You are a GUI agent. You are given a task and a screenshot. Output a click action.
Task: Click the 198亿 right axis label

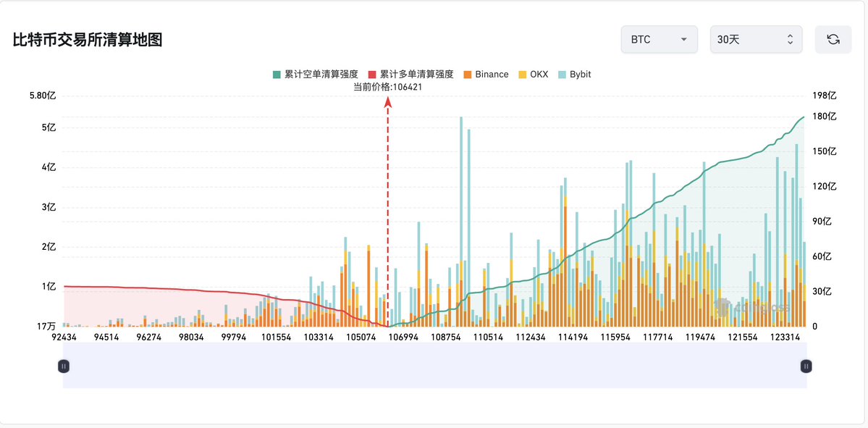(825, 95)
